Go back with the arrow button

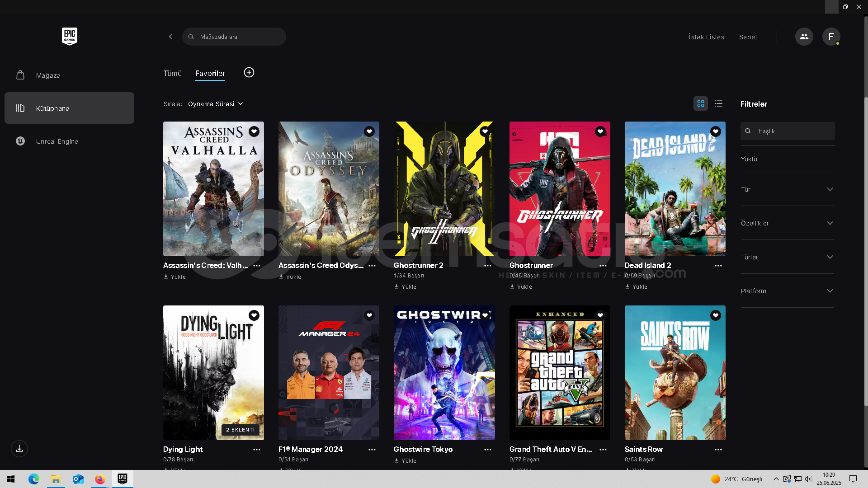point(170,37)
